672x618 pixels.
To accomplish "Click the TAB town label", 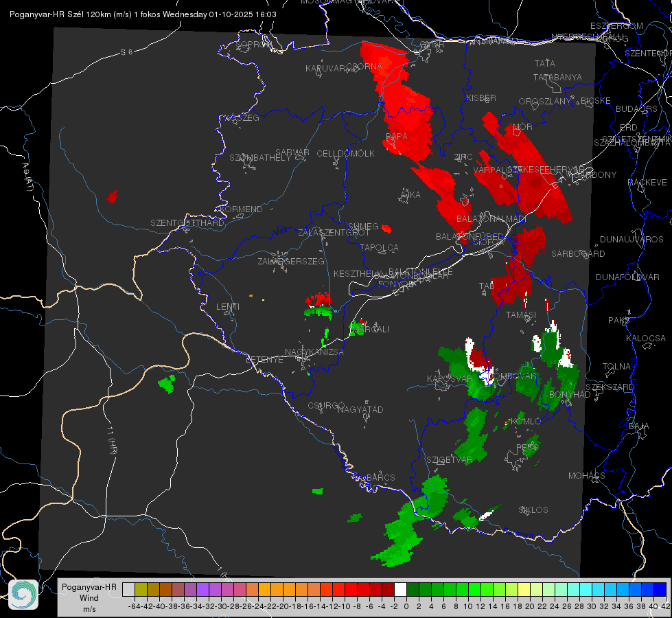I will (487, 286).
